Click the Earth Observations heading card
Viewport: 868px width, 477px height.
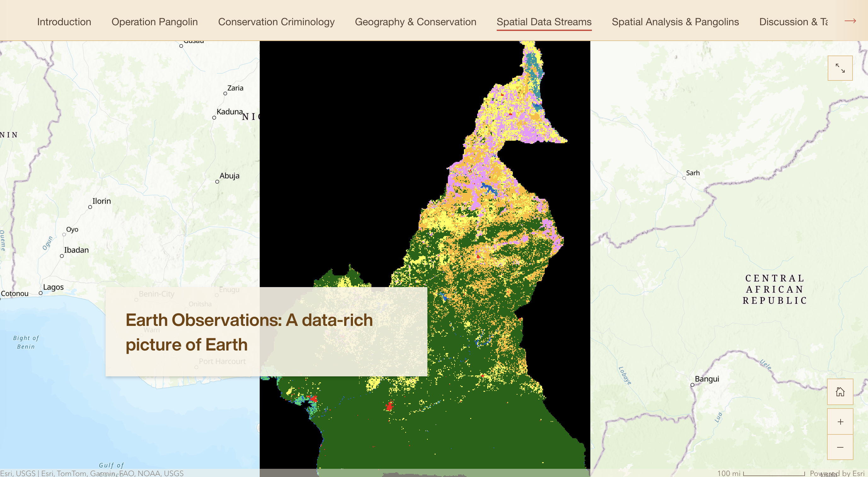tap(266, 332)
